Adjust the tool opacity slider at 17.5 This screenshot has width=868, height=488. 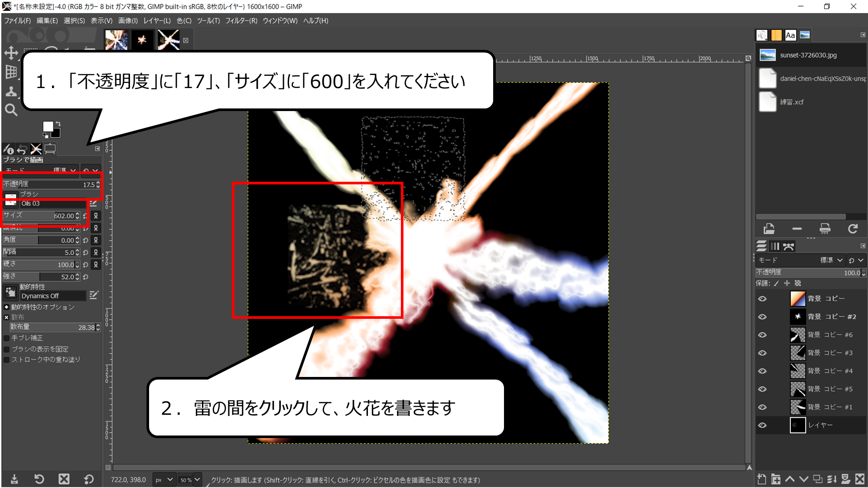click(x=52, y=184)
